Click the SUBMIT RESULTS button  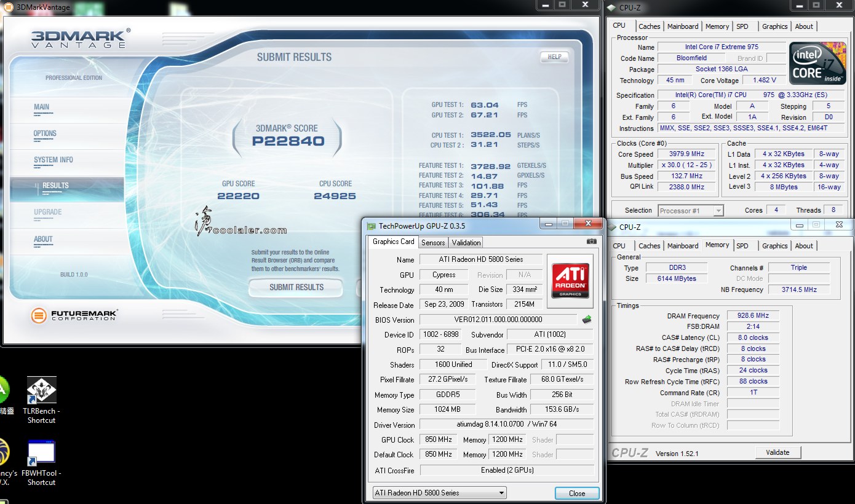click(x=296, y=287)
